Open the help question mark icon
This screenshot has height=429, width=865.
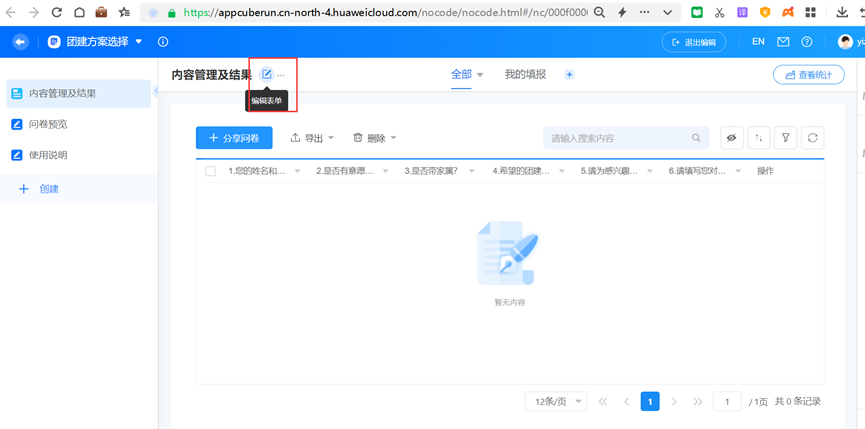[807, 42]
